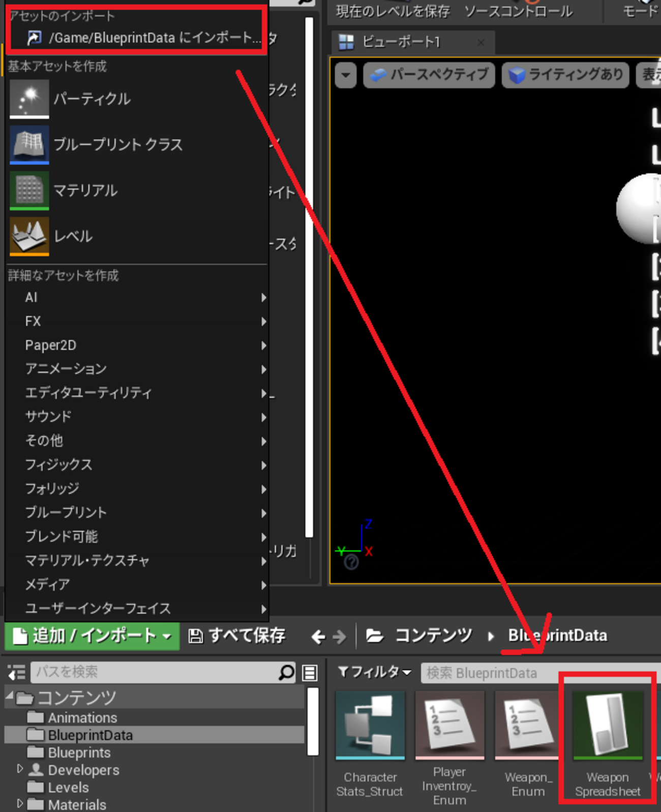Image resolution: width=661 pixels, height=812 pixels.
Task: Switch to the ビューポート1 tab
Action: pos(412,42)
